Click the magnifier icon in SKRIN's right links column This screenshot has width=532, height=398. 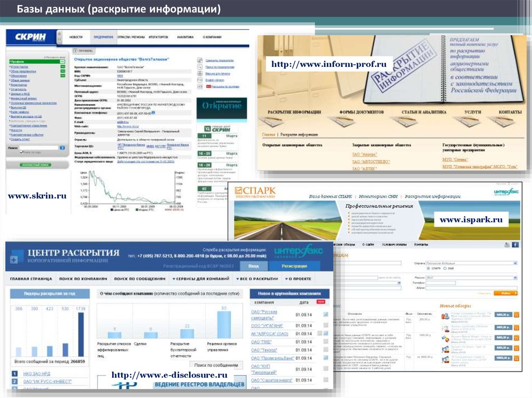coord(200,67)
